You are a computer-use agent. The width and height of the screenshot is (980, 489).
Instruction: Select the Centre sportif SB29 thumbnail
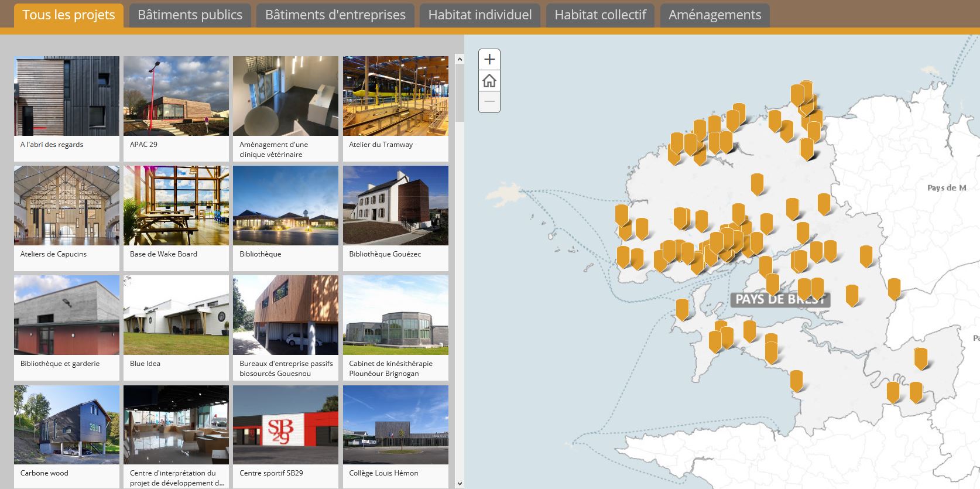[286, 425]
